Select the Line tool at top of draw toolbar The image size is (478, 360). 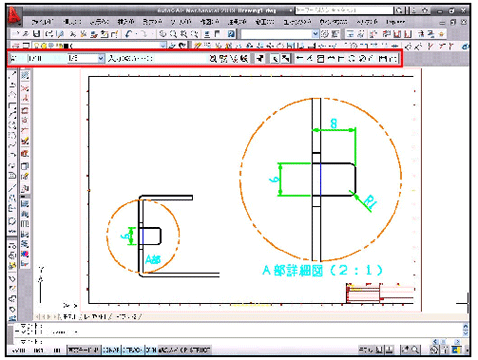(12, 74)
